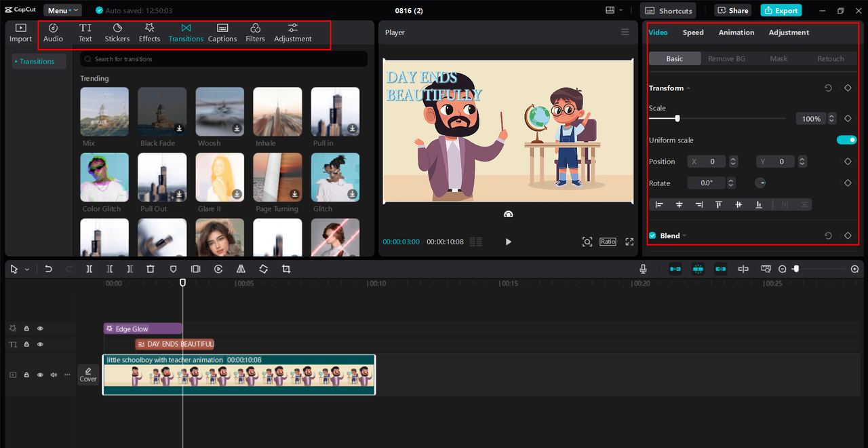Open the Effects panel
868x448 pixels.
149,33
